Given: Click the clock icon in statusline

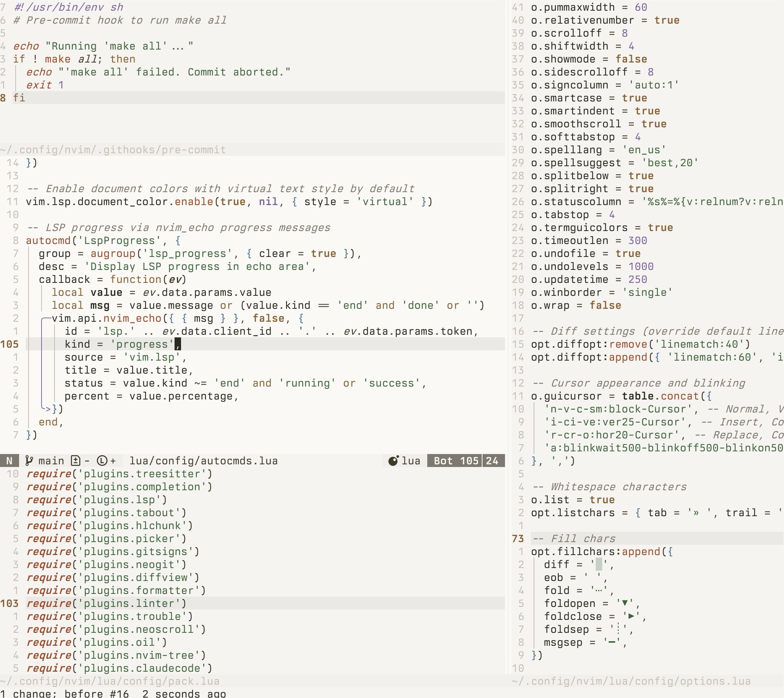Looking at the screenshot, I should pos(102,461).
